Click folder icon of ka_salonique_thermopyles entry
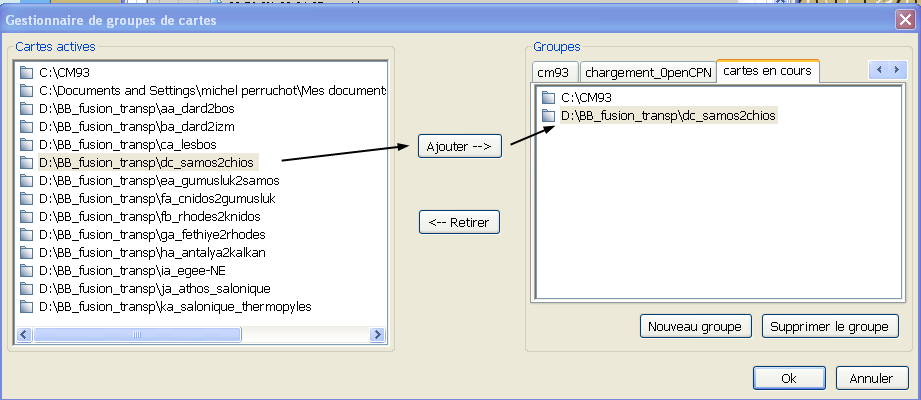 pyautogui.click(x=27, y=306)
